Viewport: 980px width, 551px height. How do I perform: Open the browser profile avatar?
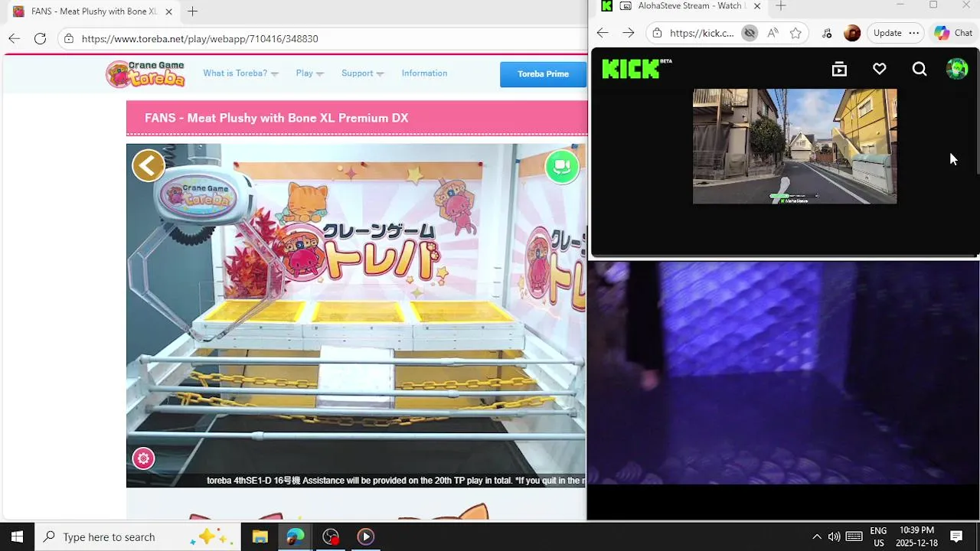[x=852, y=33]
